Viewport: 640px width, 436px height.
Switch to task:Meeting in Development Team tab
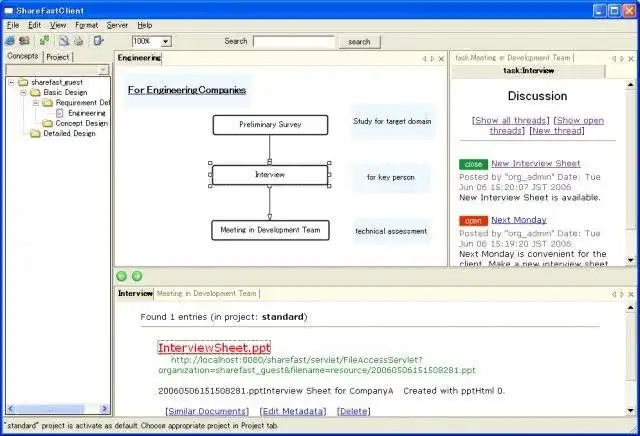(512, 58)
